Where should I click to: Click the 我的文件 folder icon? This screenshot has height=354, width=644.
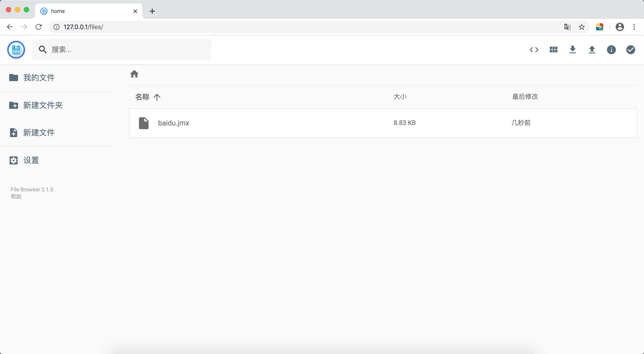click(x=13, y=78)
